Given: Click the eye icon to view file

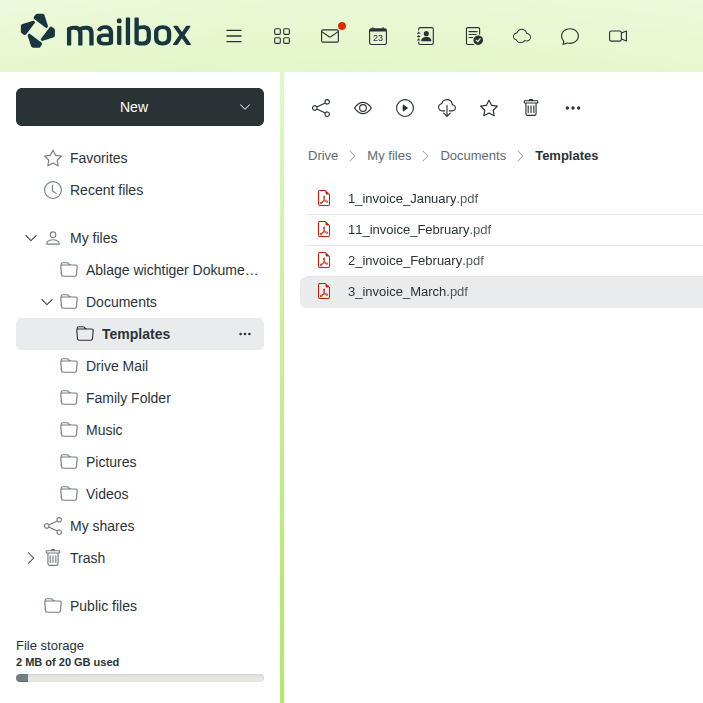Looking at the screenshot, I should pyautogui.click(x=363, y=108).
